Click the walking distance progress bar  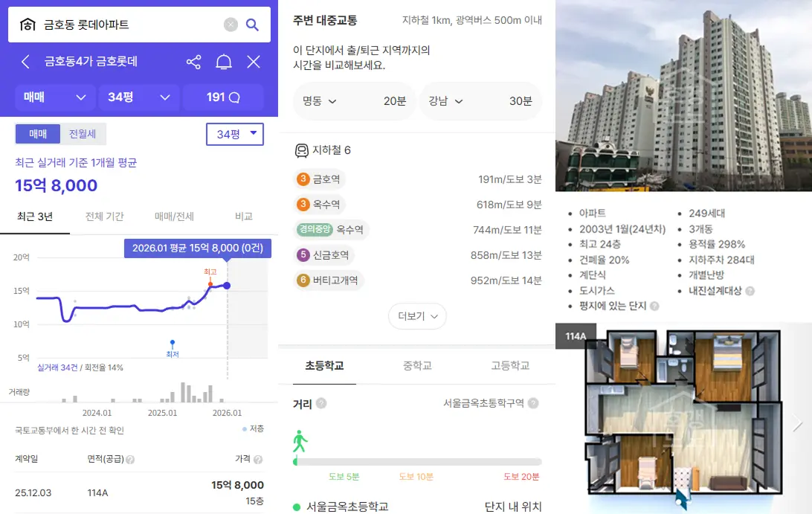tap(417, 462)
